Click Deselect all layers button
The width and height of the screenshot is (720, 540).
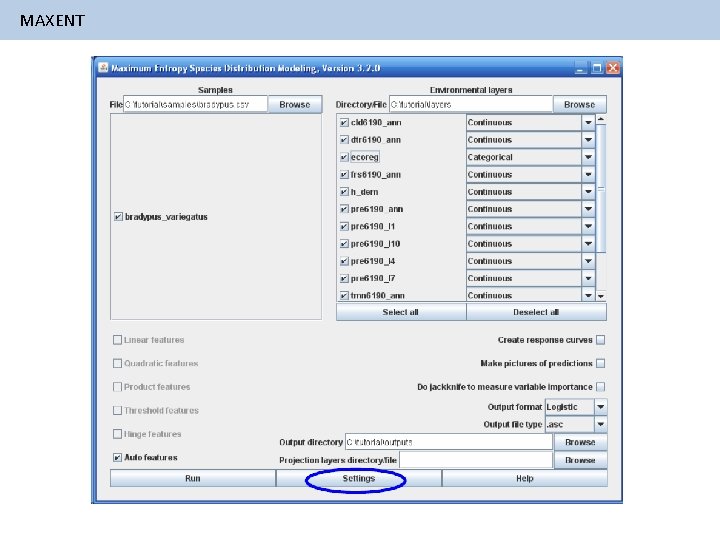pos(536,312)
